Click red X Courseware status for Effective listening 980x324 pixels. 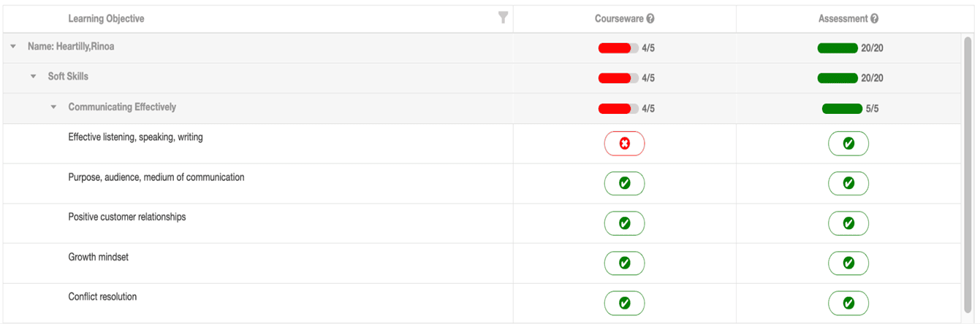pos(624,144)
